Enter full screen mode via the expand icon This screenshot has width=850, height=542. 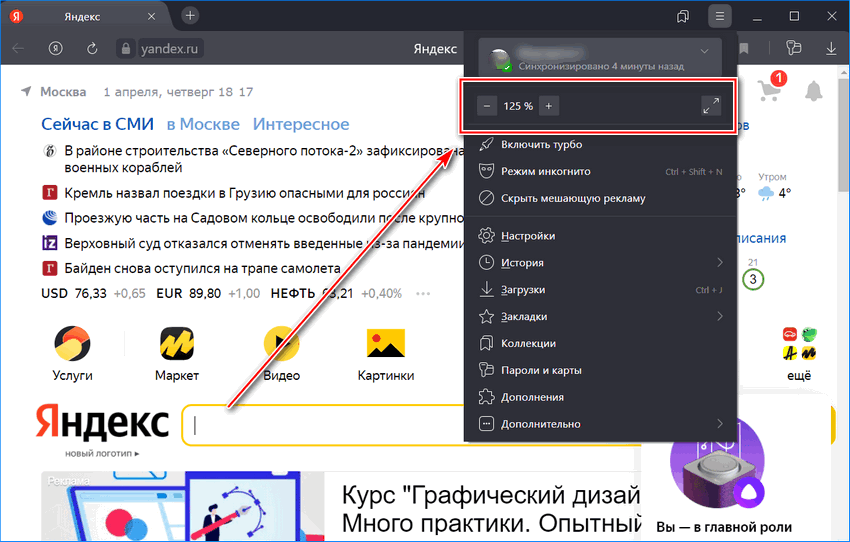click(x=711, y=106)
